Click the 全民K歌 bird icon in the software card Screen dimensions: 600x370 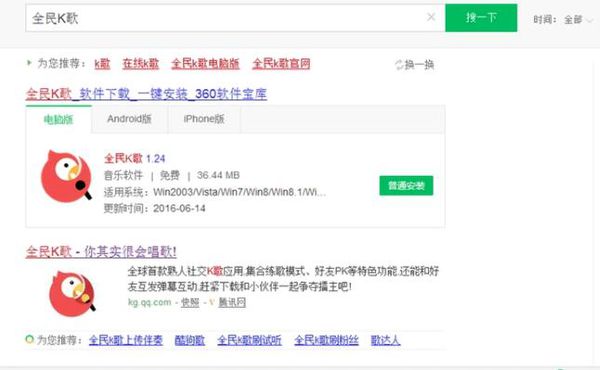[x=67, y=176]
